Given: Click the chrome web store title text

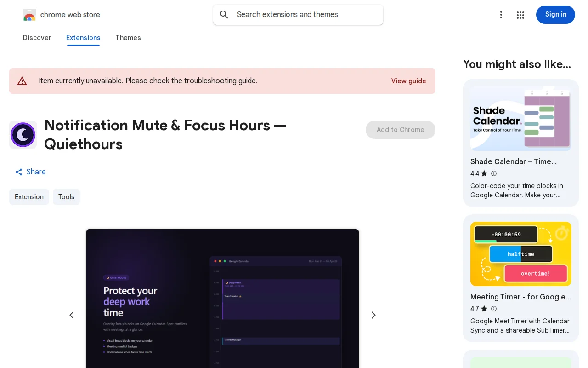Looking at the screenshot, I should [x=70, y=15].
